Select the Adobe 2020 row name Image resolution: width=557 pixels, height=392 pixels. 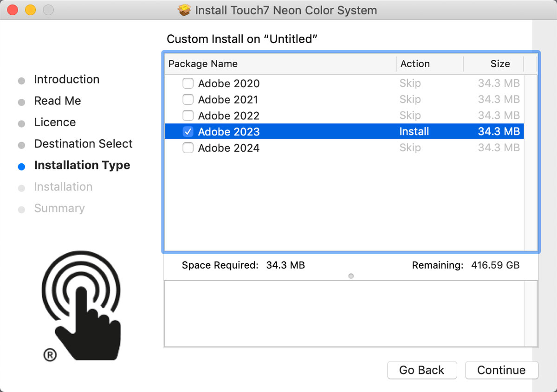point(229,84)
